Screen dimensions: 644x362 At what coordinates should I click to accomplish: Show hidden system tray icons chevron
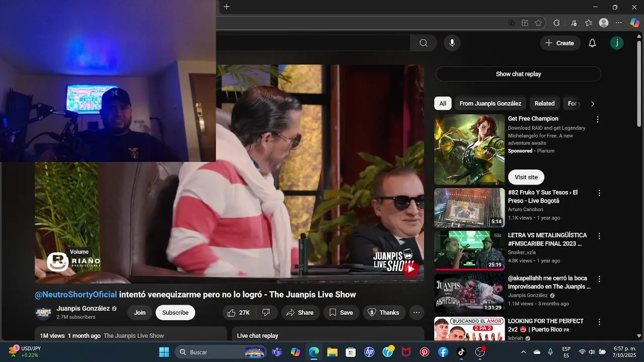pyautogui.click(x=523, y=352)
